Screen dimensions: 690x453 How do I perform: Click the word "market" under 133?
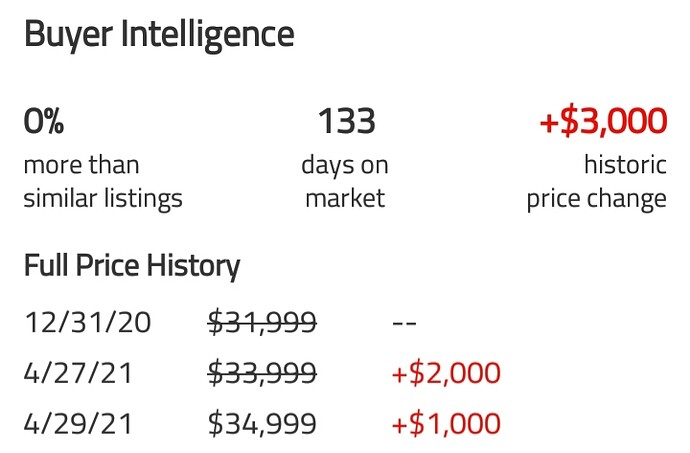[x=345, y=198]
